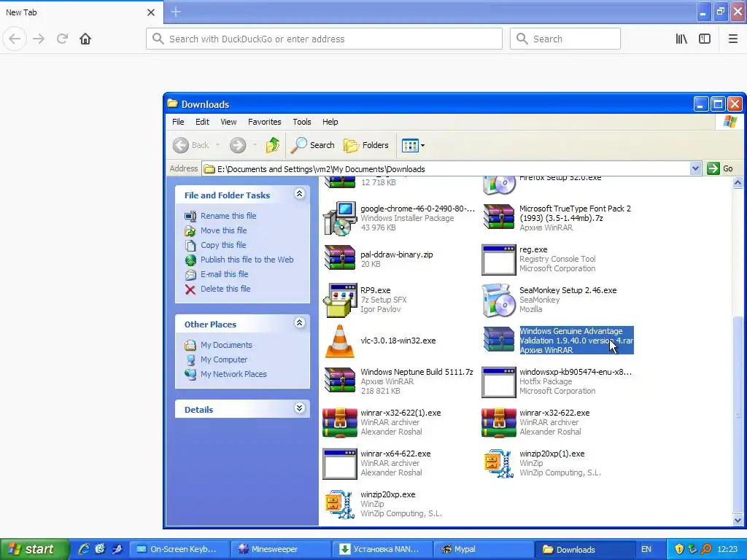Viewport: 747px width, 560px height.
Task: Select winzip20xp(1).exe file icon
Action: coord(499,463)
